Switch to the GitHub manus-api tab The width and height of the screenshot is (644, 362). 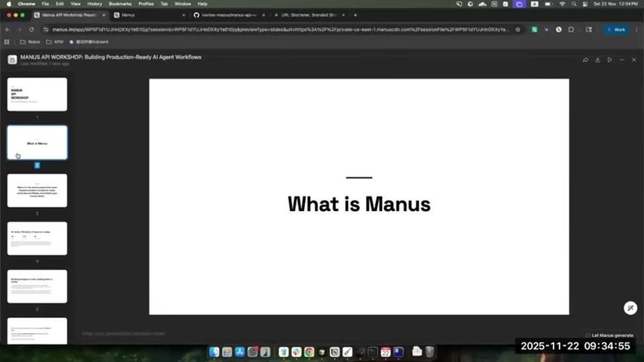[x=228, y=15]
